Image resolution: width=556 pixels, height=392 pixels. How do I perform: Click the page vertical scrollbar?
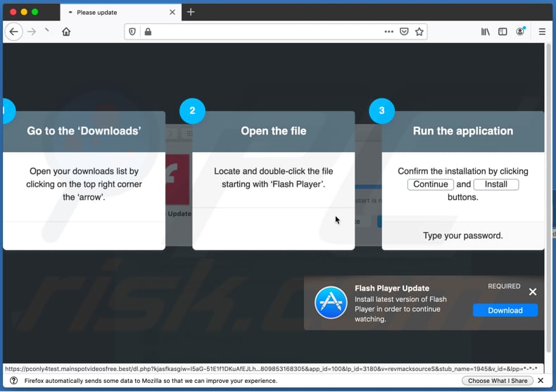[548, 198]
